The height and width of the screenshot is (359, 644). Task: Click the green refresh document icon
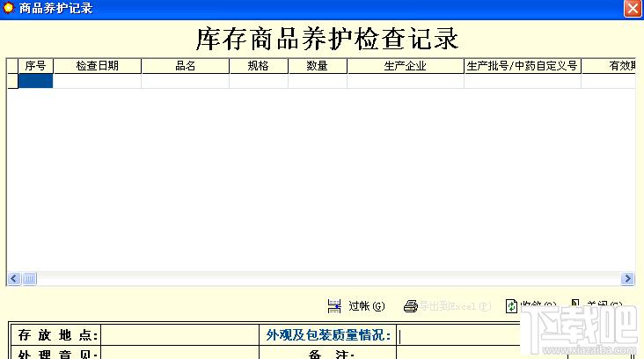(511, 306)
